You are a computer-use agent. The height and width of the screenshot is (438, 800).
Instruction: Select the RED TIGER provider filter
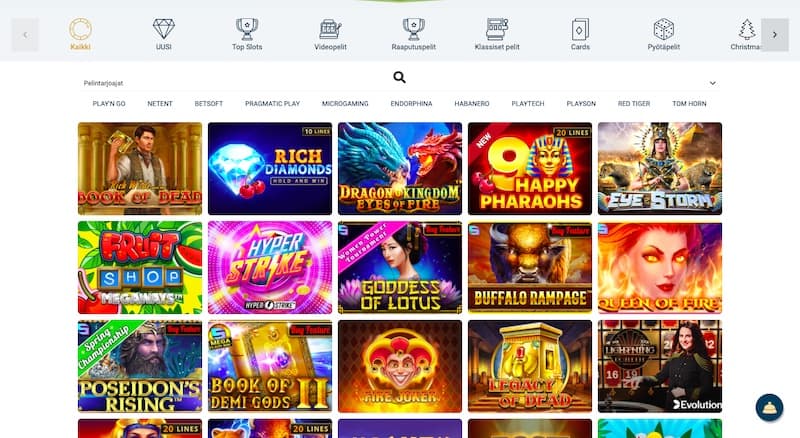[634, 104]
